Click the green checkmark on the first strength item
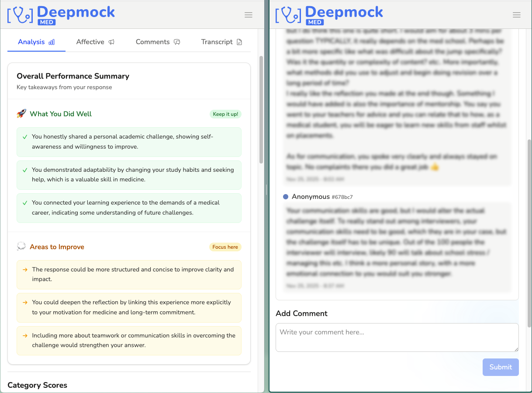The height and width of the screenshot is (393, 532). pos(24,136)
